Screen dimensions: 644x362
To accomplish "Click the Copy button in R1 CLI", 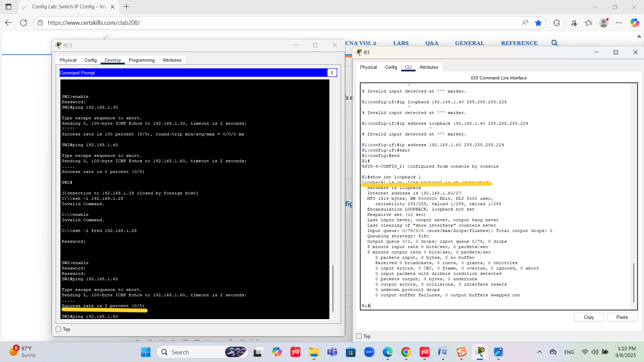I will [x=589, y=317].
